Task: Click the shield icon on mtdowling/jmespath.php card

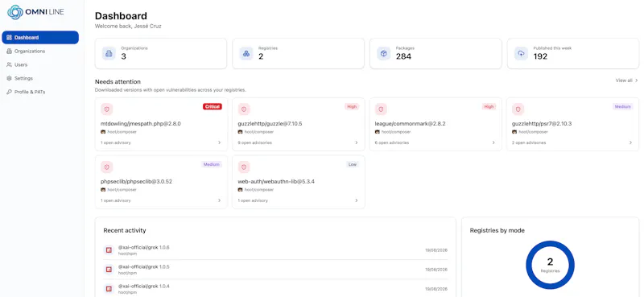Action: click(107, 109)
